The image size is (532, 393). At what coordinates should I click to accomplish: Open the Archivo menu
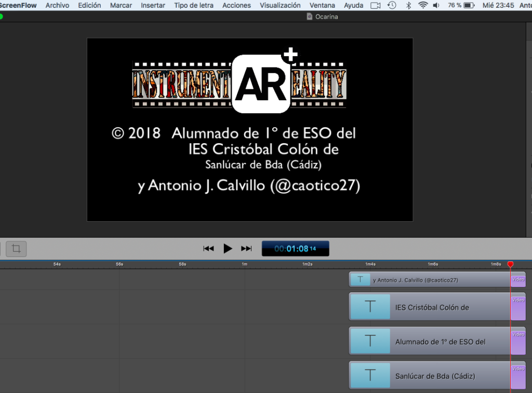pos(57,5)
